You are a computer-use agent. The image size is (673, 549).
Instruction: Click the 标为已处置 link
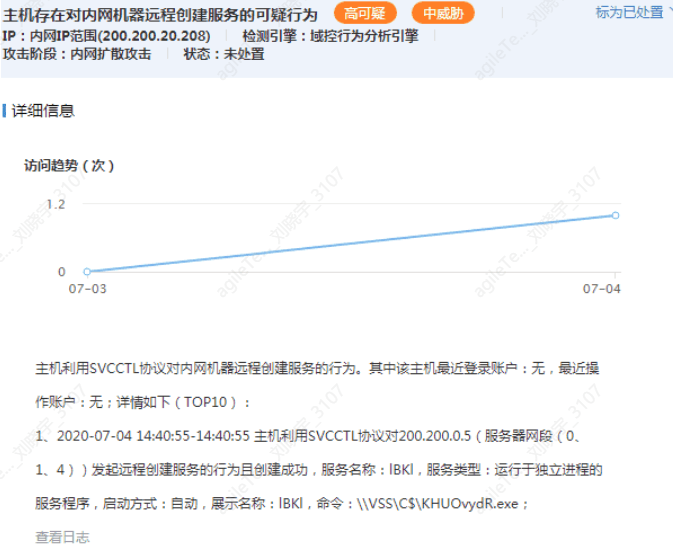629,12
